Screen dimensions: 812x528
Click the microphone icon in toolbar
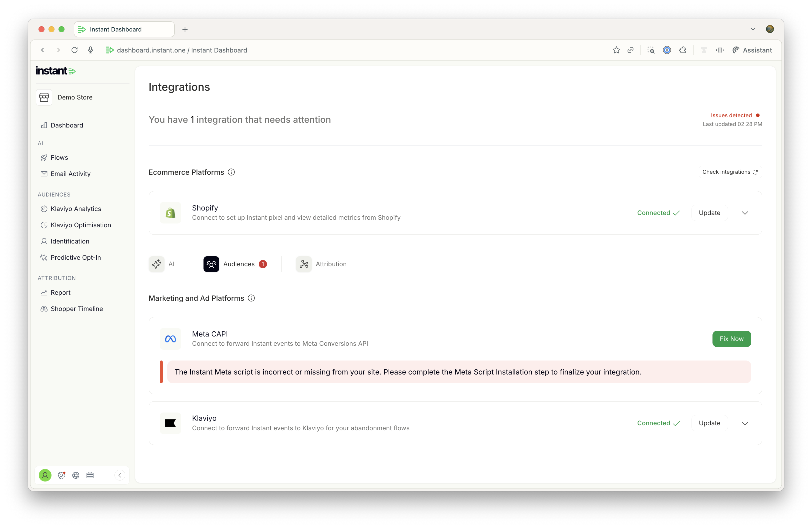90,50
